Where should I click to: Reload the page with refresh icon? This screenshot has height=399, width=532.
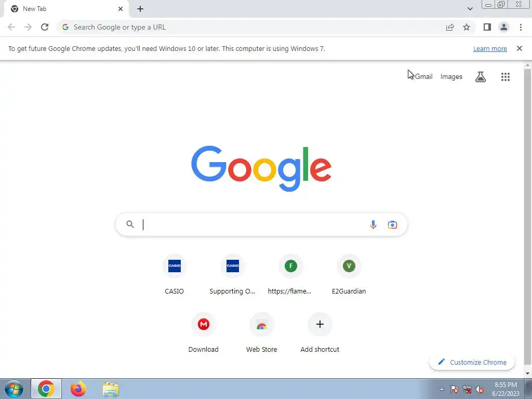(45, 27)
